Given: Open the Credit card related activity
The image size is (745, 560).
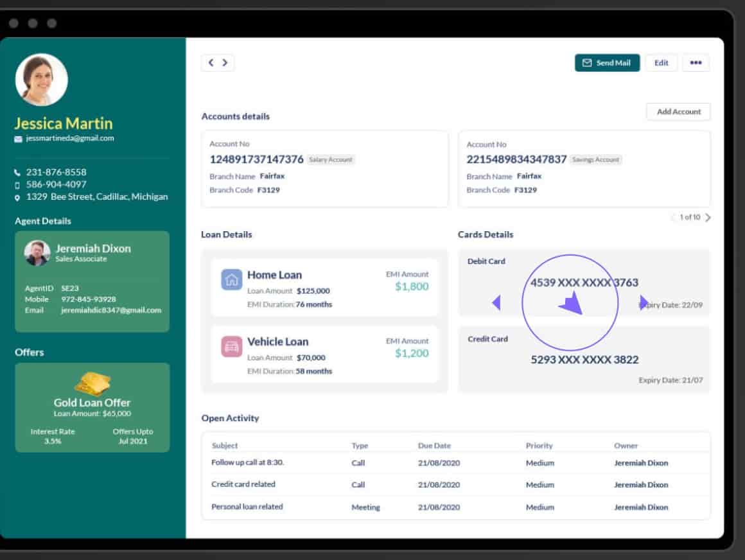Looking at the screenshot, I should [x=243, y=484].
